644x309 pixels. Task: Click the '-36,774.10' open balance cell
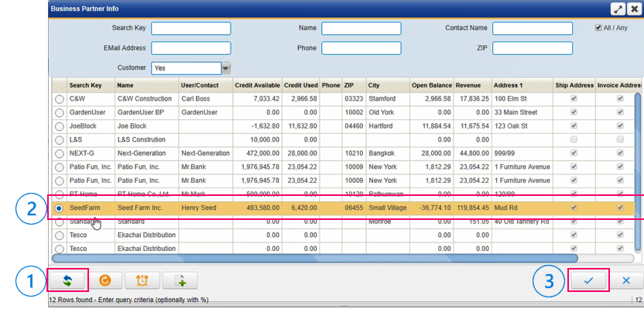point(431,208)
